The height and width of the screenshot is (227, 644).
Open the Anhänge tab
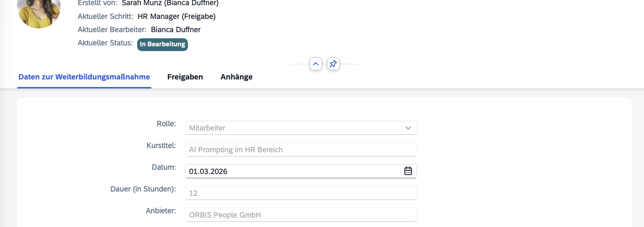237,77
